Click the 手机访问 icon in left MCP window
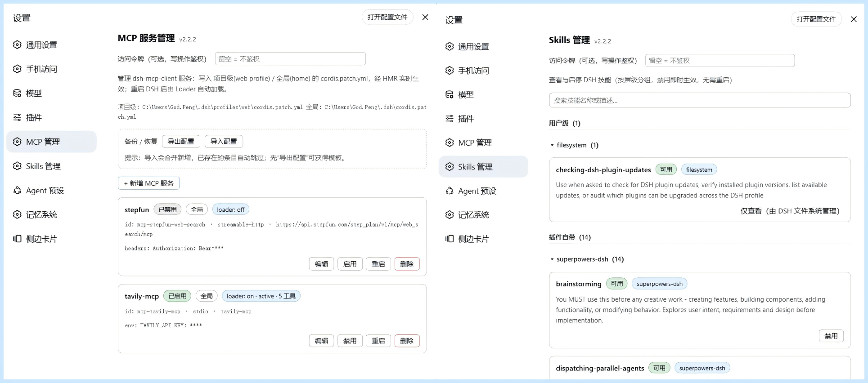This screenshot has height=383, width=868. 17,69
